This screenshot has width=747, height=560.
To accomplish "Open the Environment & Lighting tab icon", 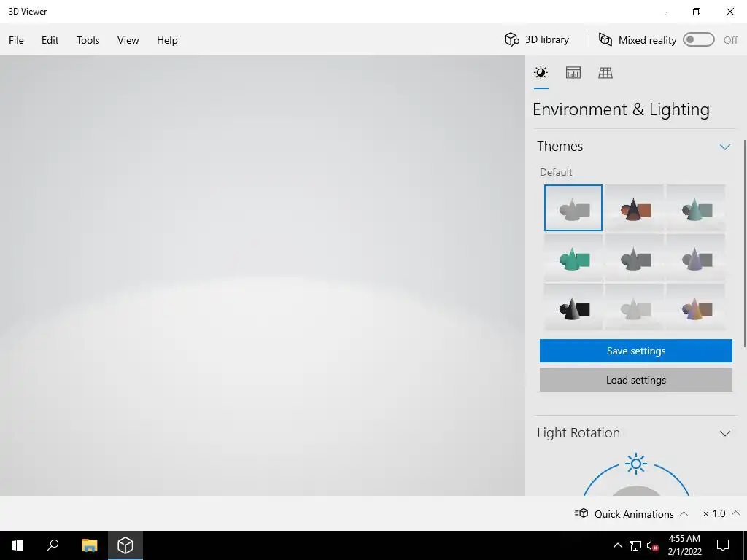I will click(x=541, y=72).
